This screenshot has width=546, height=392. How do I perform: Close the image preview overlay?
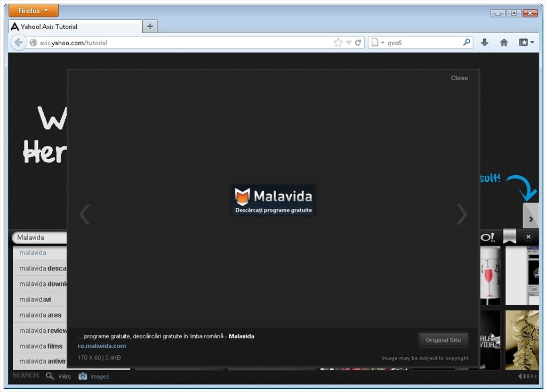459,78
